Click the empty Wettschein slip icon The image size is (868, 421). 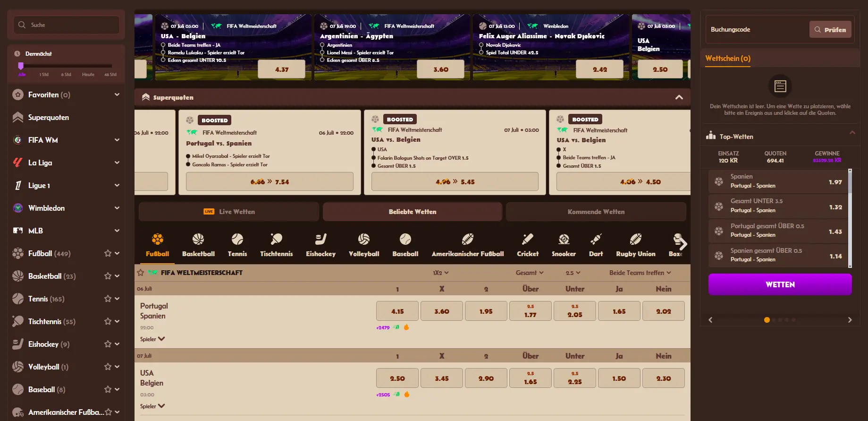(x=780, y=86)
